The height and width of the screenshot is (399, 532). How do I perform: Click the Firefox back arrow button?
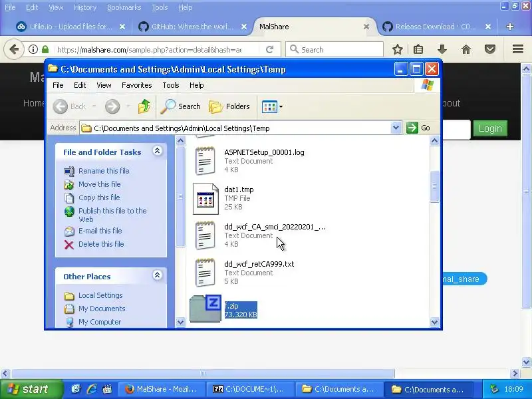[14, 49]
